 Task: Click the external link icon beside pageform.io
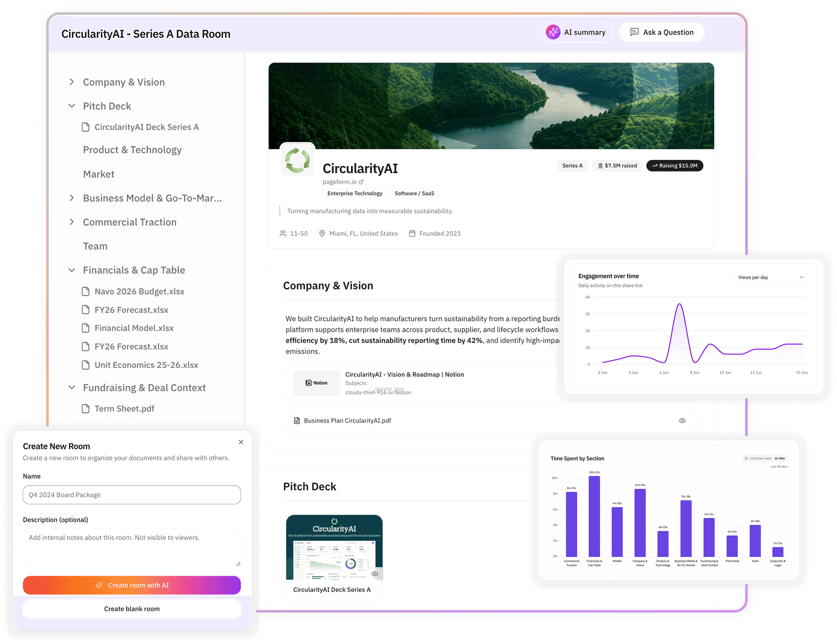click(361, 182)
